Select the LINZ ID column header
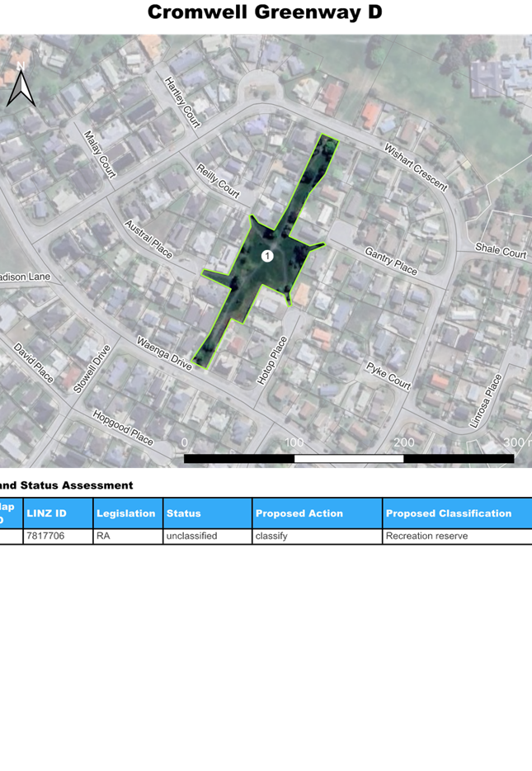532x771 pixels. point(57,513)
